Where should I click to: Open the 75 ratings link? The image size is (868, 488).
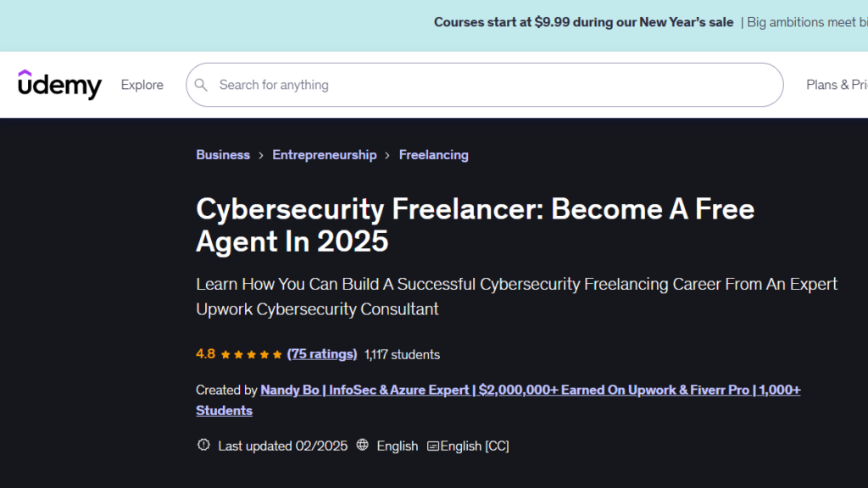click(322, 354)
